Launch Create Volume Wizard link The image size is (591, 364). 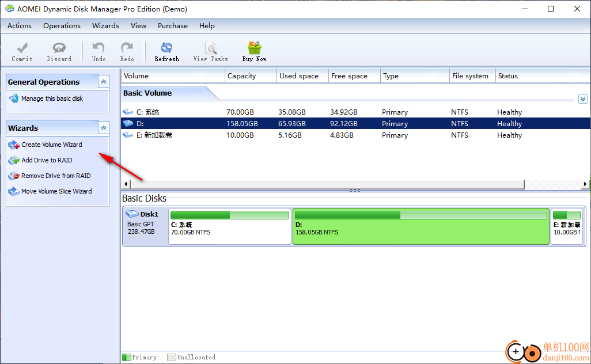click(x=52, y=145)
